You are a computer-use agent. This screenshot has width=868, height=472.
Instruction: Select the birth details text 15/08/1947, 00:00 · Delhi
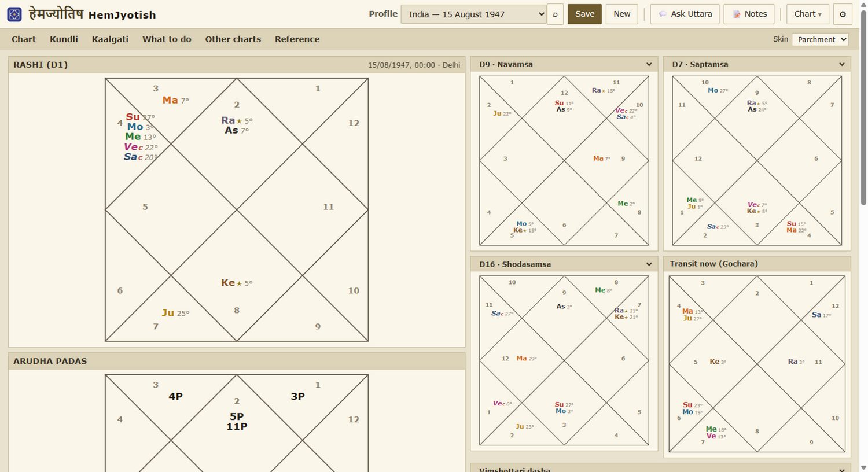point(414,65)
